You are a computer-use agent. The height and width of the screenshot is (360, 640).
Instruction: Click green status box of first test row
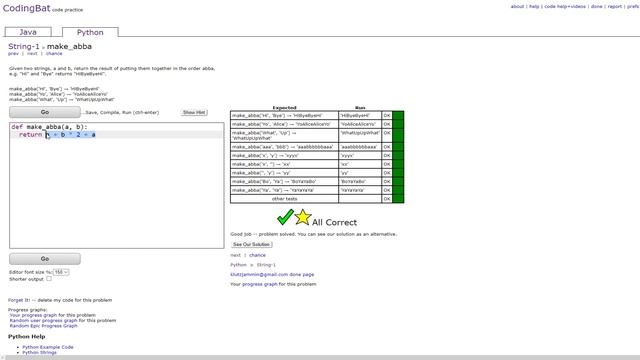coord(398,116)
